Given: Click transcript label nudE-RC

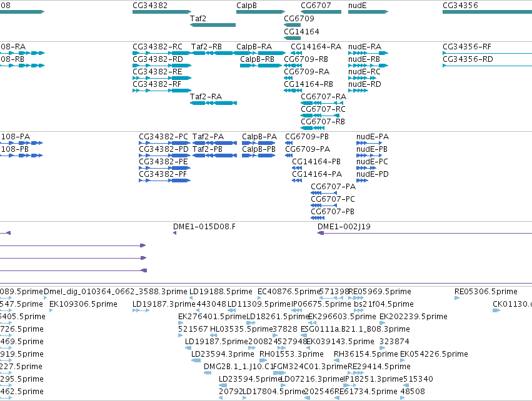Looking at the screenshot, I should pyautogui.click(x=364, y=72).
